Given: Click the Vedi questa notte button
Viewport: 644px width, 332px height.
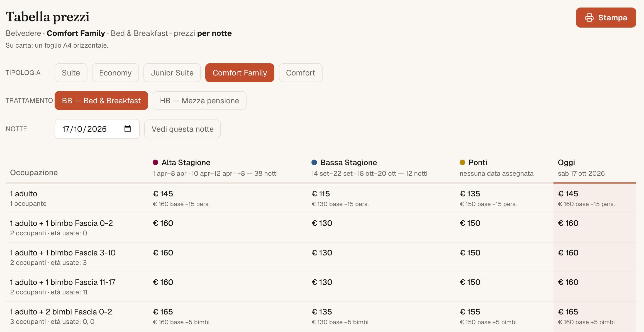Looking at the screenshot, I should click(182, 129).
